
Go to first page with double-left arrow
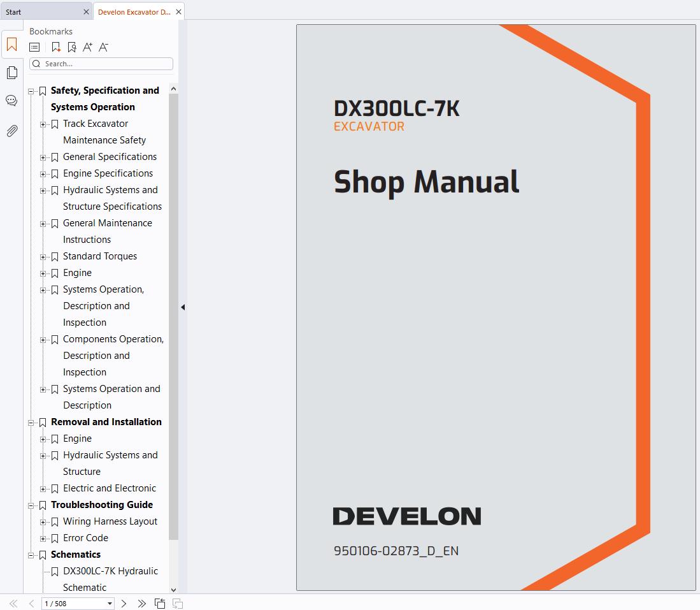click(x=13, y=603)
